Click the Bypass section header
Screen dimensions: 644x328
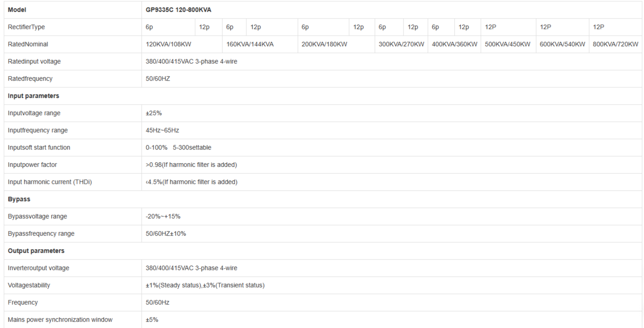(x=19, y=199)
